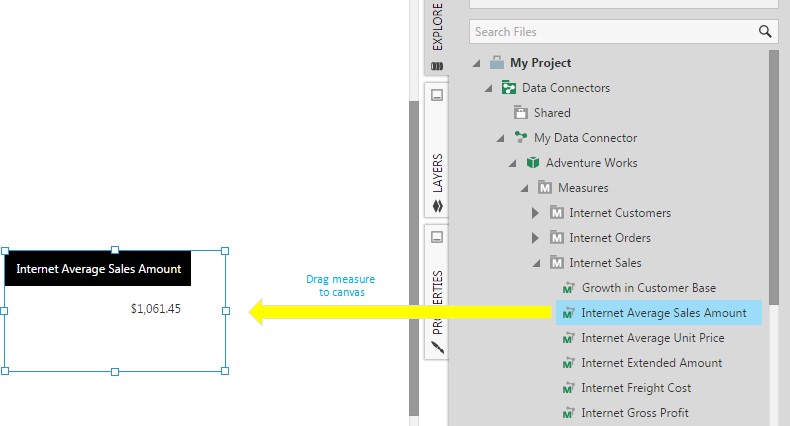Select the Adventure Works label

point(591,163)
